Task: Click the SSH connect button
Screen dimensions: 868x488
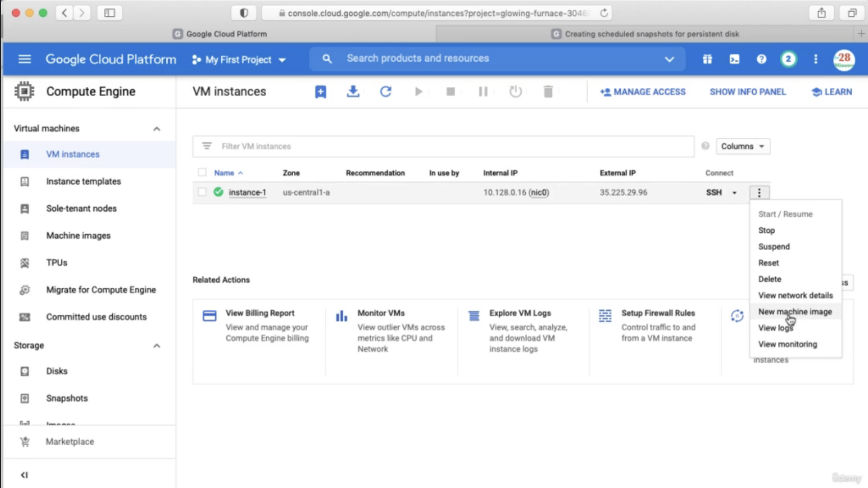Action: click(x=713, y=192)
